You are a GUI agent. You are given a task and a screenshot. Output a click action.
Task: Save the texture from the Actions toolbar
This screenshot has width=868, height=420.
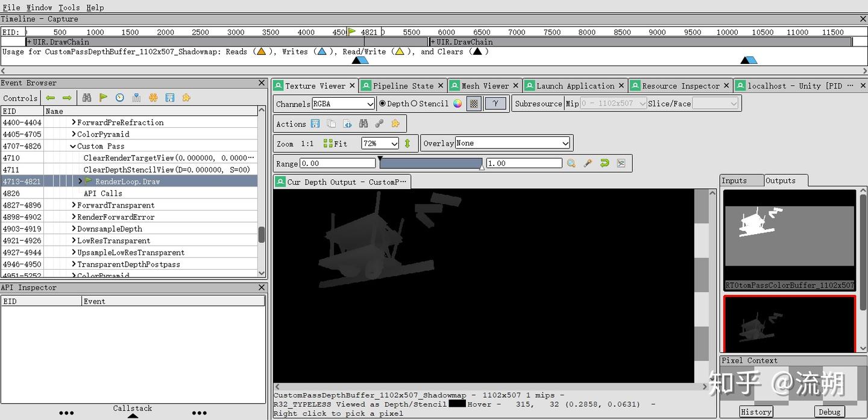tap(315, 124)
